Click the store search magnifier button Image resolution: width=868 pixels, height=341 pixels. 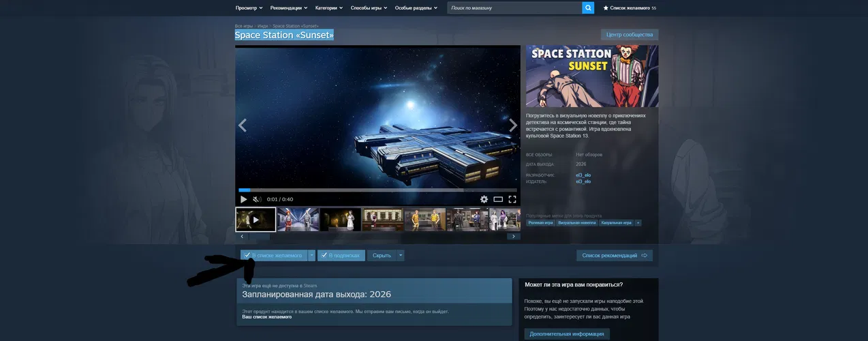(x=588, y=8)
